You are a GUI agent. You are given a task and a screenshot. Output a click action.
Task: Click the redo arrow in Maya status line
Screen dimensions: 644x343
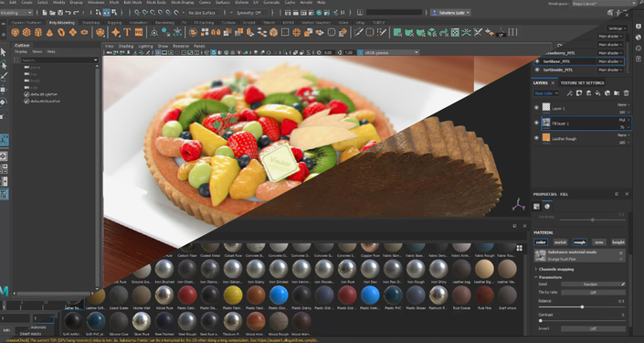point(76,13)
